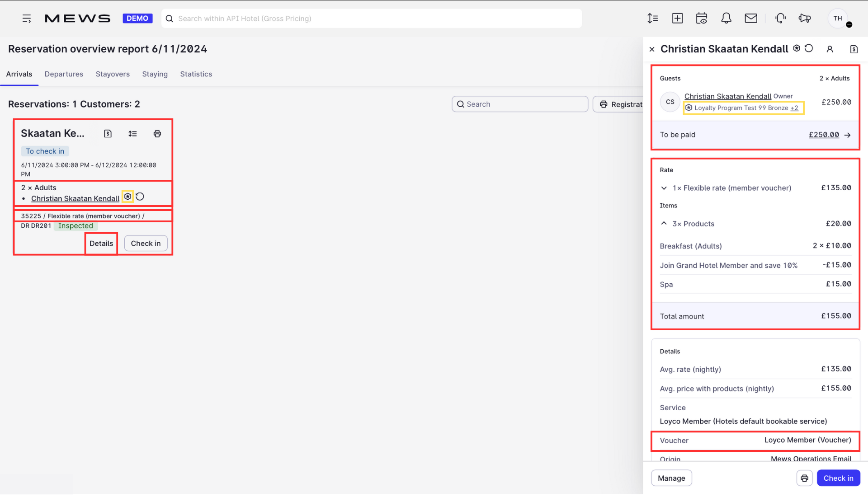
Task: Click the MEWS logo
Action: point(77,19)
